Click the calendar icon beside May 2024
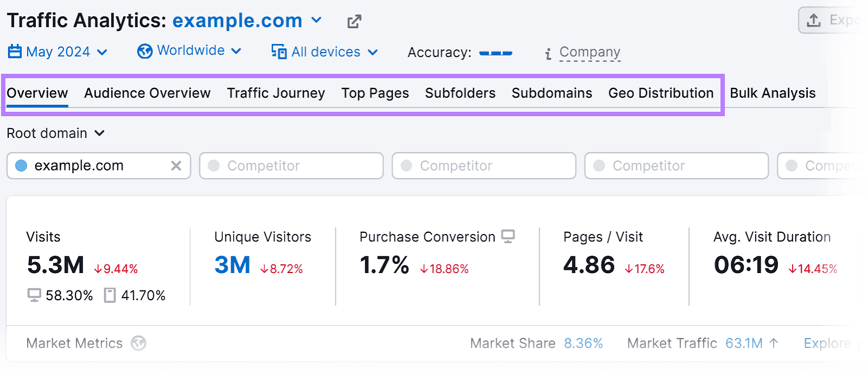The image size is (868, 374). [14, 51]
